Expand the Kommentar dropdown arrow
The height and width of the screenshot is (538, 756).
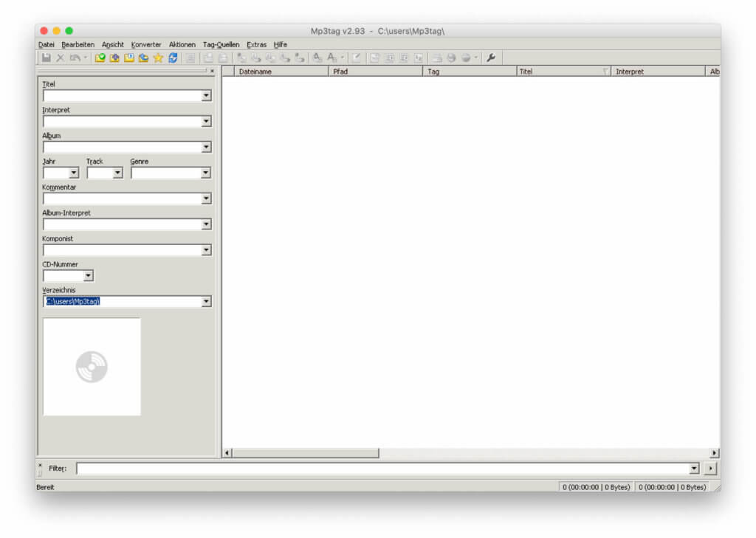207,199
